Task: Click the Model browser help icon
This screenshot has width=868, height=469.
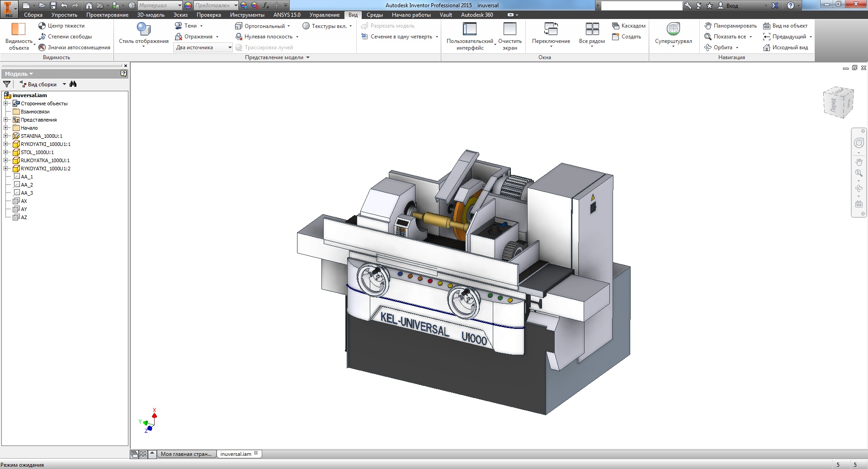Action: [123, 74]
